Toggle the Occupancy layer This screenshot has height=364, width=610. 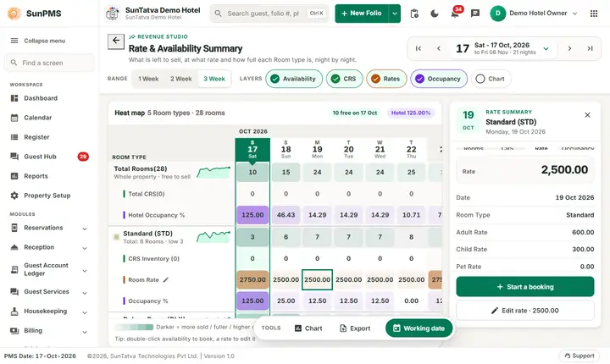point(439,79)
